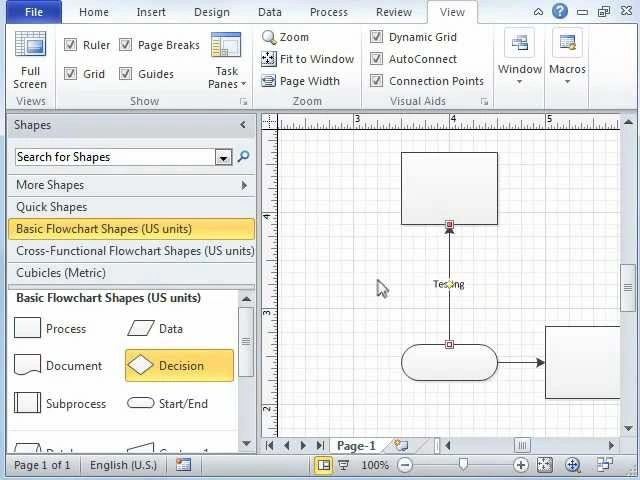Switch to the Design ribbon tab
This screenshot has width=640, height=480.
(211, 12)
